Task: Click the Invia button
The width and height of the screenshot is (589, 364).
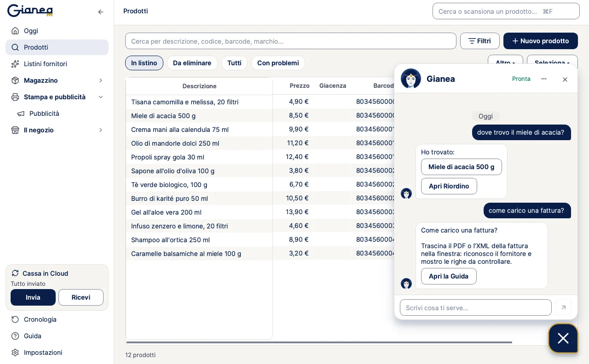Action: click(33, 297)
